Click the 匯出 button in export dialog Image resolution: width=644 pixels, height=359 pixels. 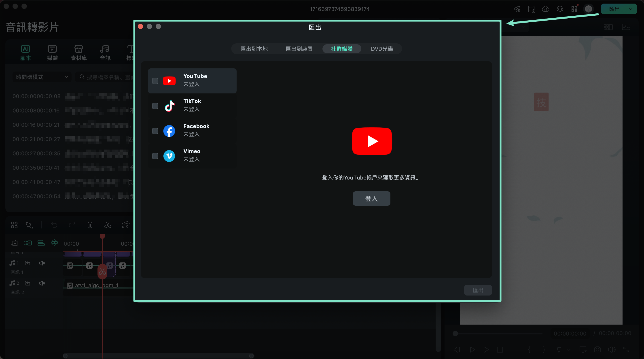click(478, 290)
